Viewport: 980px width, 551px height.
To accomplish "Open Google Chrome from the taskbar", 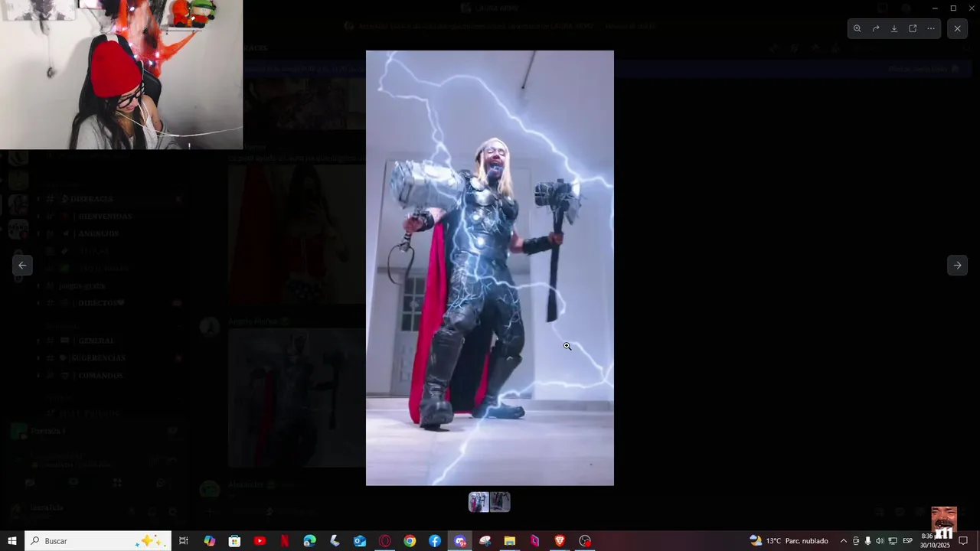I will (410, 541).
